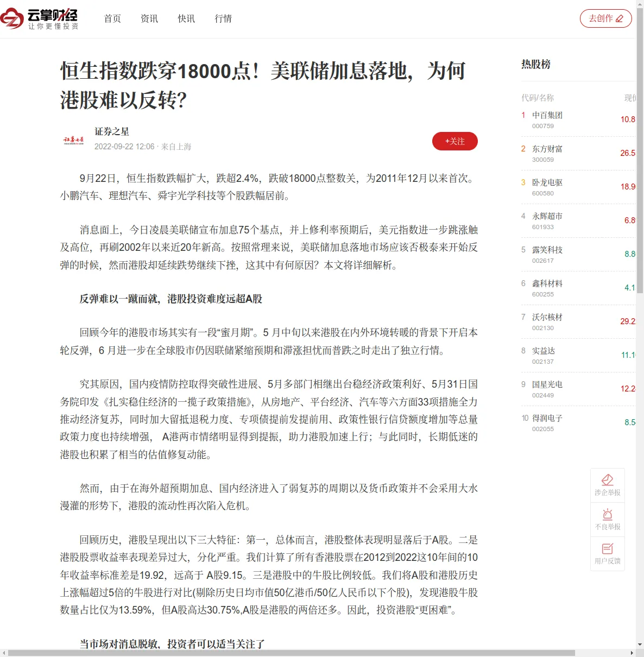Open 证券之星 author avatar
Viewport: 644px width, 657px height.
[74, 140]
